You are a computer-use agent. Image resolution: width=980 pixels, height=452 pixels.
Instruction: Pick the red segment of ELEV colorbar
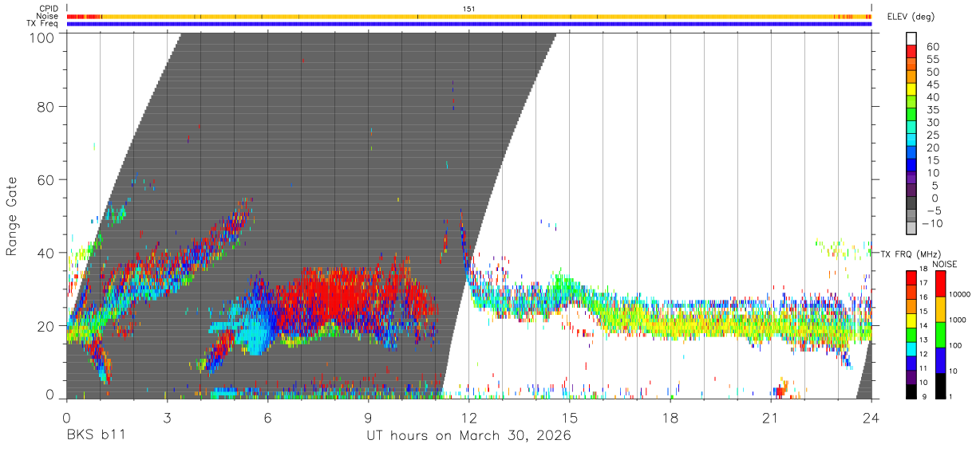pyautogui.click(x=911, y=51)
